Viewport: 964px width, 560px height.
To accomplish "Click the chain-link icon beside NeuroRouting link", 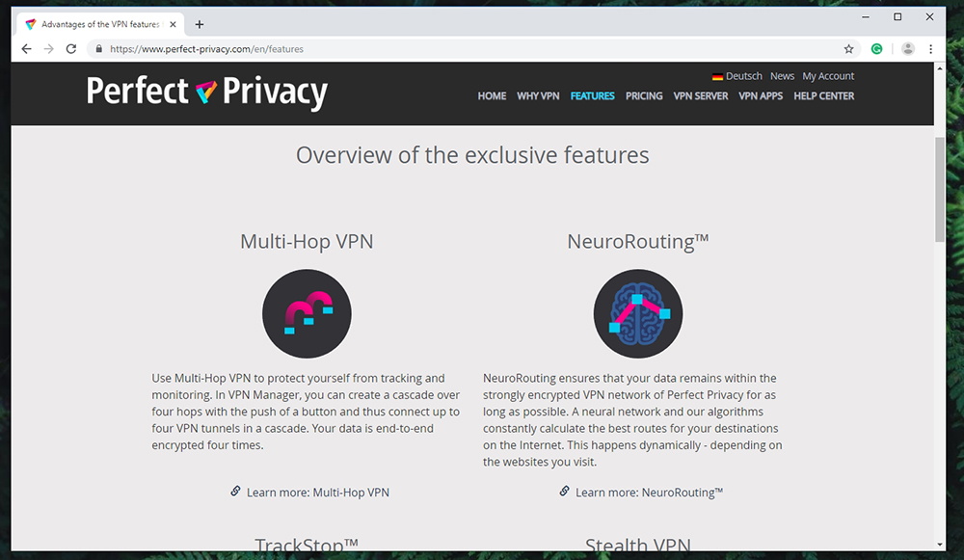I will pyautogui.click(x=564, y=491).
